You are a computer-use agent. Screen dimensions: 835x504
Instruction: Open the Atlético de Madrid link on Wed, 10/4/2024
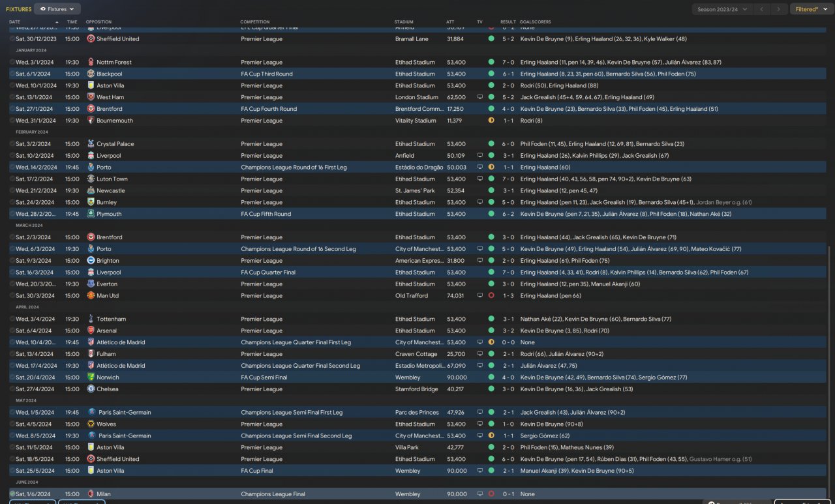point(121,342)
